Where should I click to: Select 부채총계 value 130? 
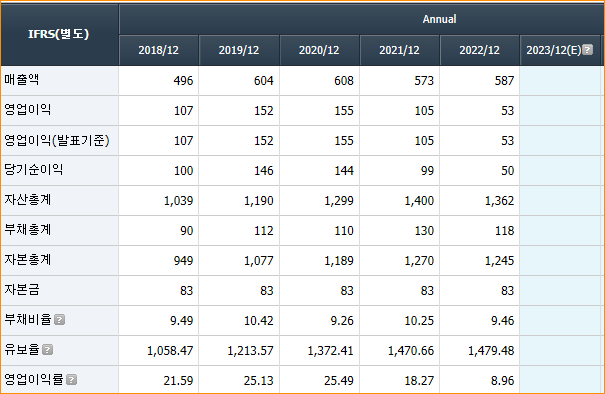[424, 231]
